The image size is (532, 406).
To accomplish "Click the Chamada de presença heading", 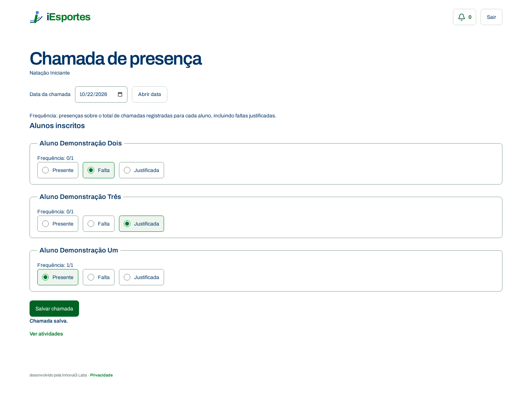I will coord(116,58).
